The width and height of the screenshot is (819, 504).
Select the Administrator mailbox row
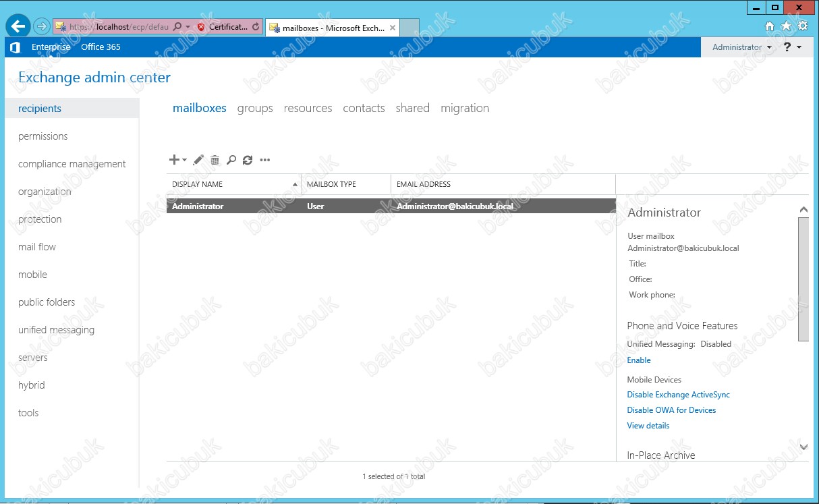pyautogui.click(x=391, y=206)
